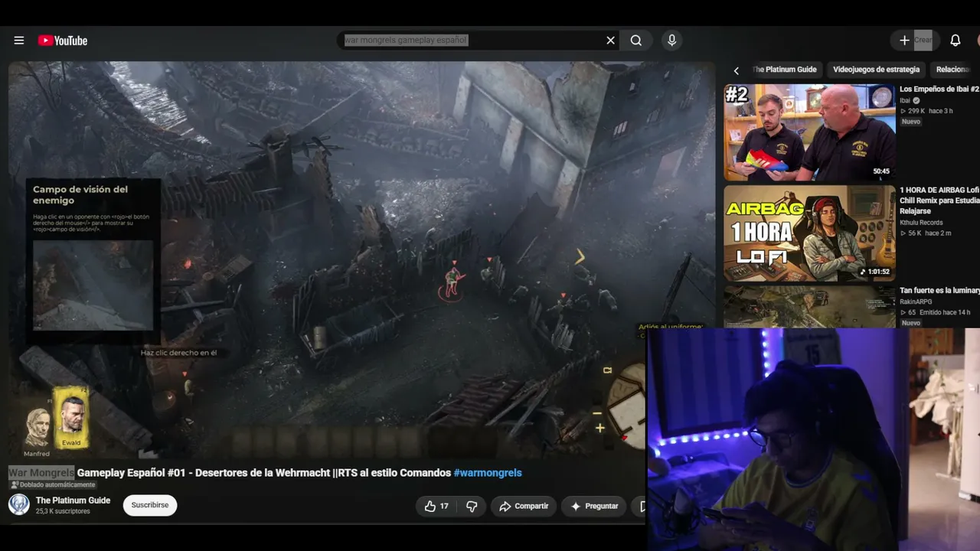Like the video with thumbs up

pos(436,506)
